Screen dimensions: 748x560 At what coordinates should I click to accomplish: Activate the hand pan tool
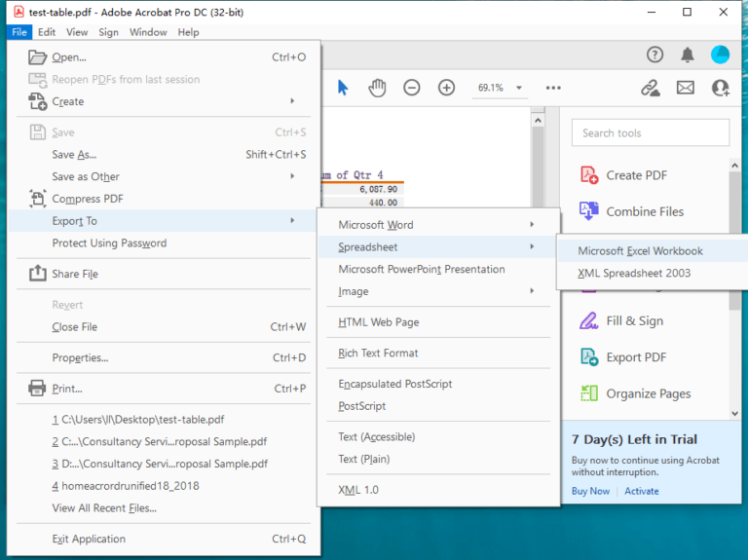(x=377, y=88)
